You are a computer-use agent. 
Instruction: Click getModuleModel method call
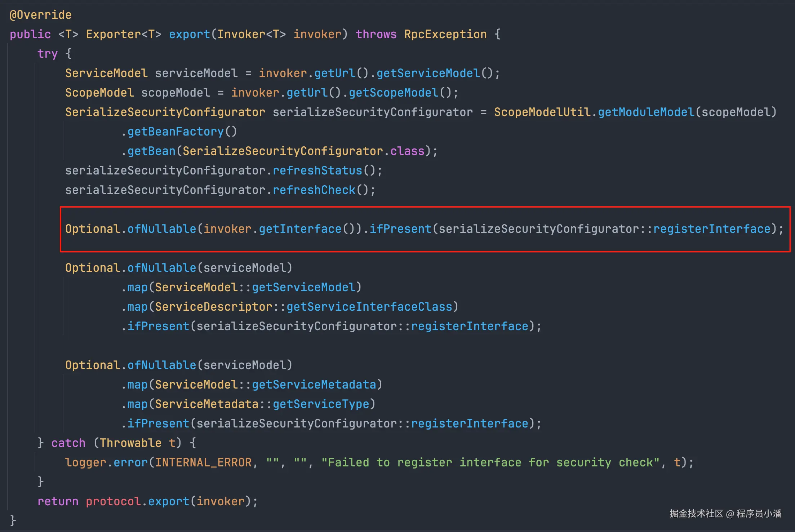[x=647, y=112]
